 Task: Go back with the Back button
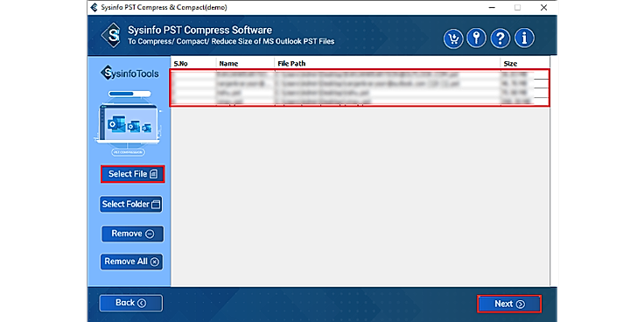tap(131, 303)
